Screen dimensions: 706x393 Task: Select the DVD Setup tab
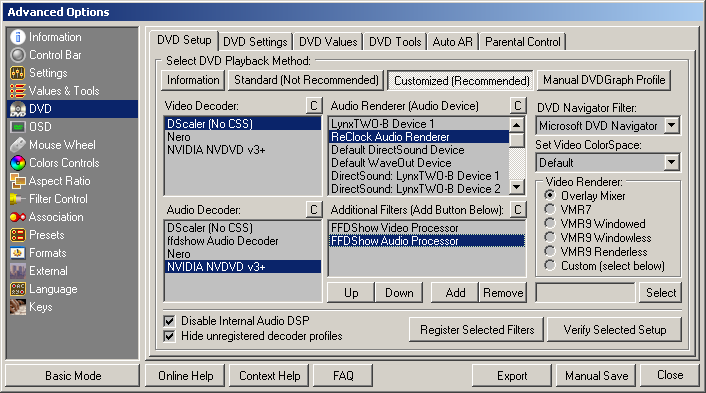coord(184,40)
